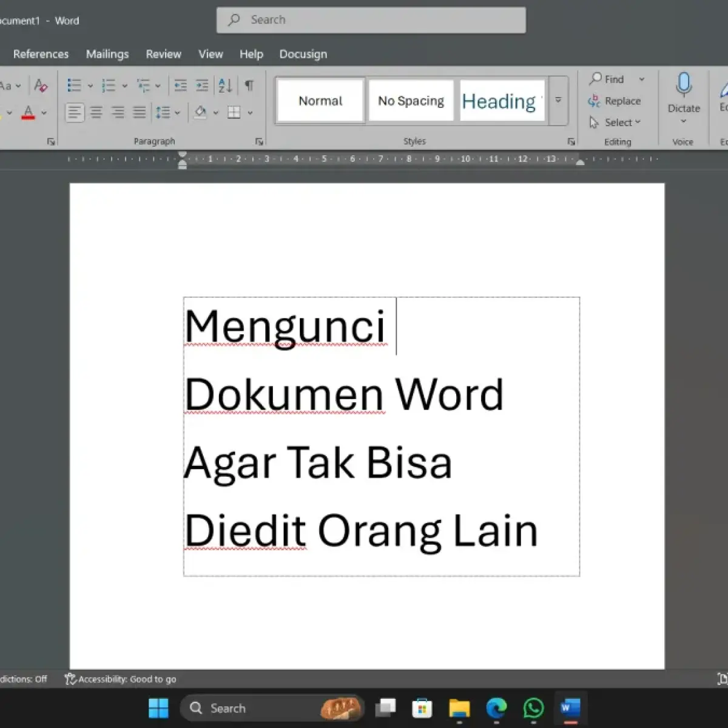
Task: Expand bullet list options arrow
Action: [90, 86]
